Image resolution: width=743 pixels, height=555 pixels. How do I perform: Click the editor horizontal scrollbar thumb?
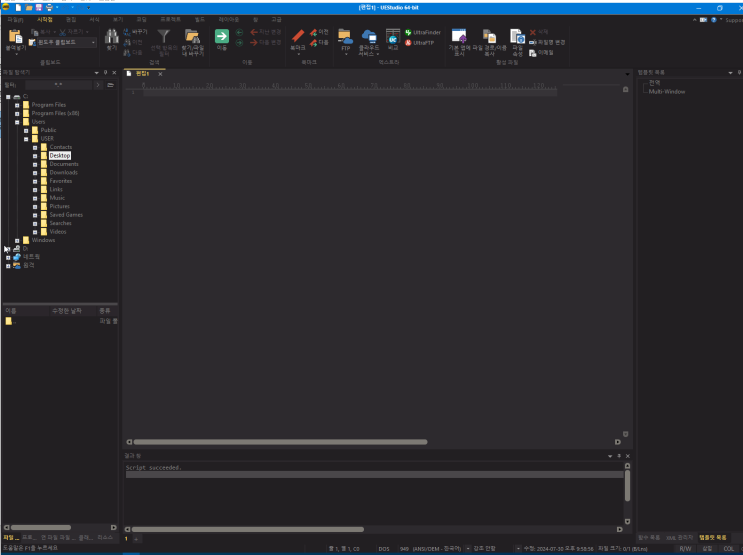[x=280, y=442]
